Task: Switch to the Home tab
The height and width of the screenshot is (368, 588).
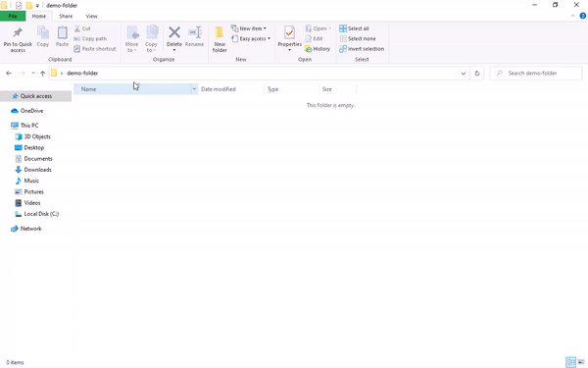Action: coord(39,16)
